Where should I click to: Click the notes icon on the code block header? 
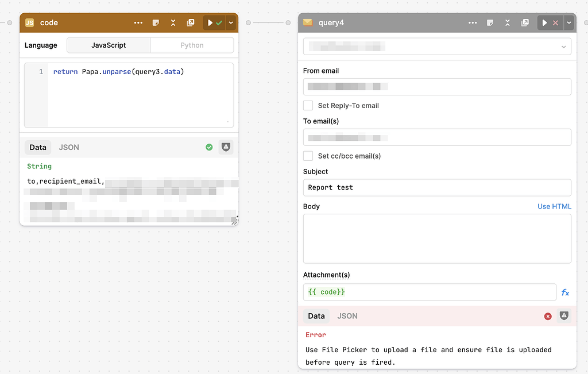point(156,22)
